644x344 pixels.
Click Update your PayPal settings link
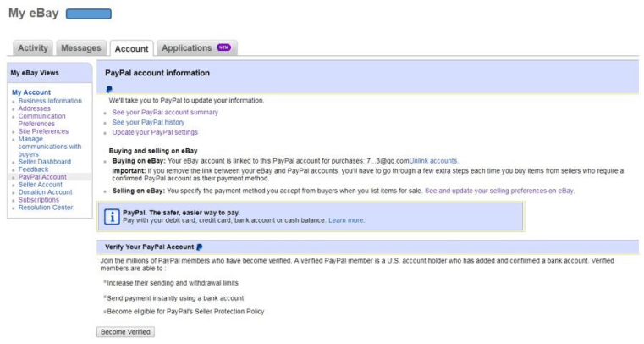click(155, 132)
